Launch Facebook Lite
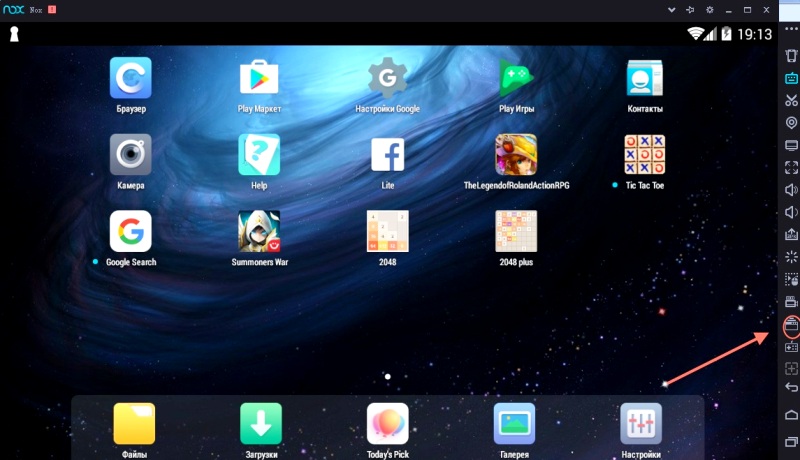 point(387,155)
